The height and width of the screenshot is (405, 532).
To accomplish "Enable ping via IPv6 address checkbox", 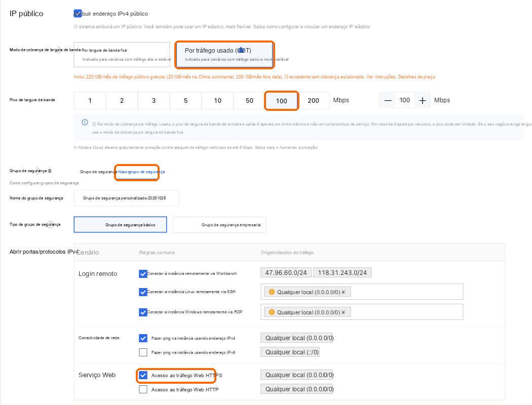I will point(143,352).
